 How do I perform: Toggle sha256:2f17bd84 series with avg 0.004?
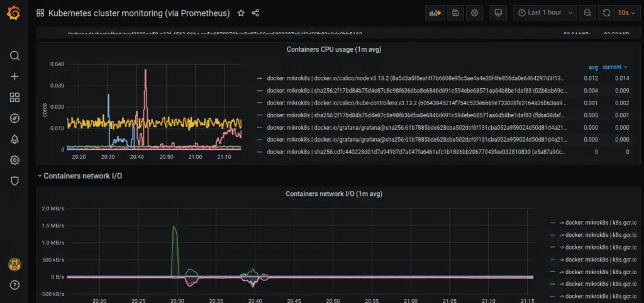point(416,90)
